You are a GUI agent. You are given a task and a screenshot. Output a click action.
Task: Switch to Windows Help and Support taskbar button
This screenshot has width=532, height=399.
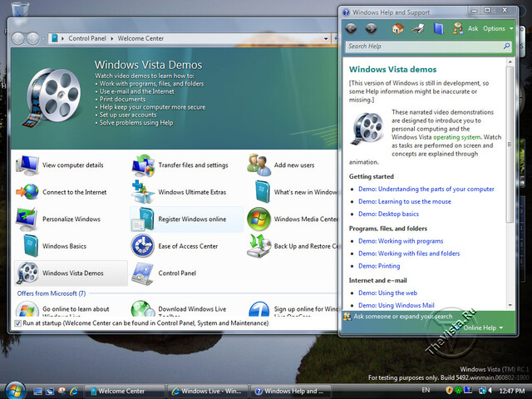pyautogui.click(x=291, y=392)
